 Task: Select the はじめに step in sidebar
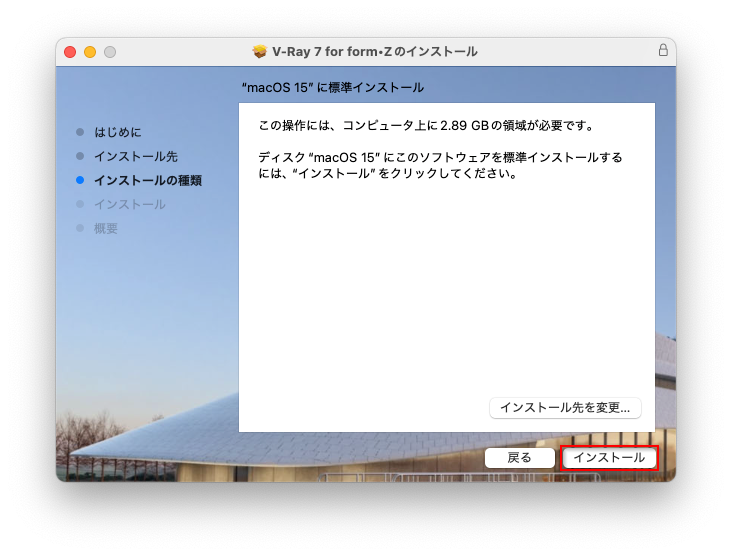[x=118, y=132]
